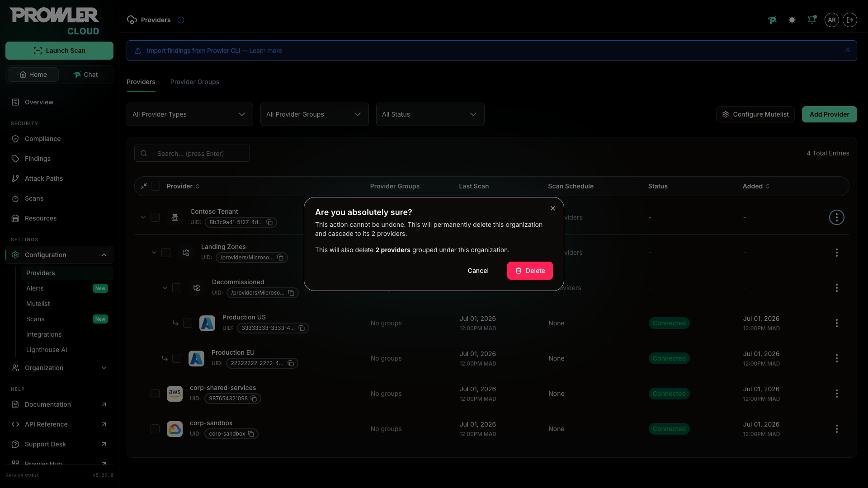Open the All Status dropdown
The width and height of the screenshot is (868, 488).
pyautogui.click(x=430, y=114)
